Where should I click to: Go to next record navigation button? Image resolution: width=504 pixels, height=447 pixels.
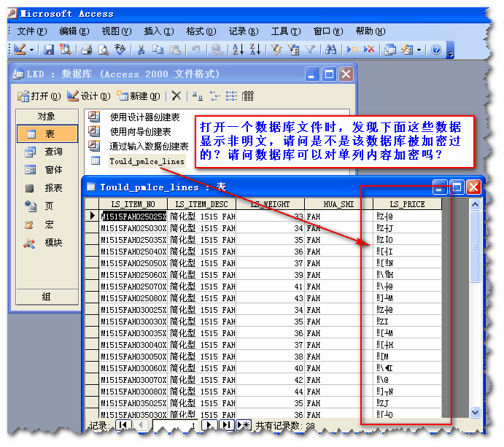click(209, 425)
